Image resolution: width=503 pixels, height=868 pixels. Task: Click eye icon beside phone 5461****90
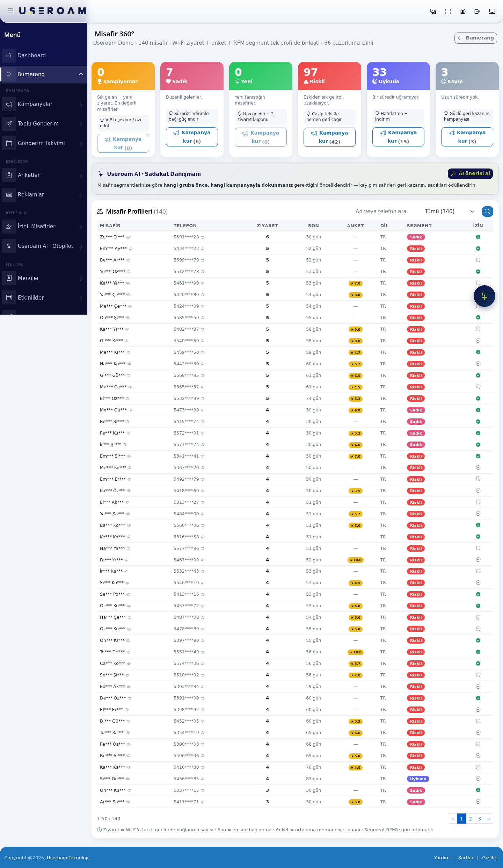203,284
